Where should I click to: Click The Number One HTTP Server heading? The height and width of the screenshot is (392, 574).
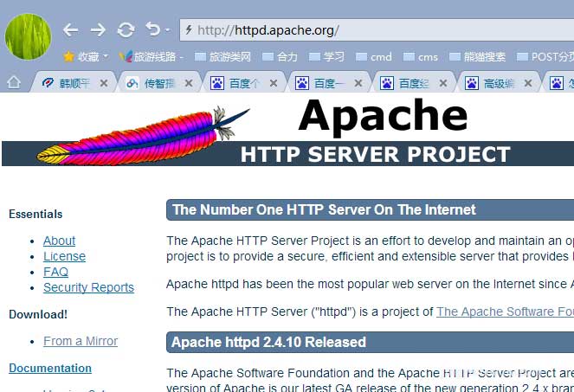click(x=324, y=209)
